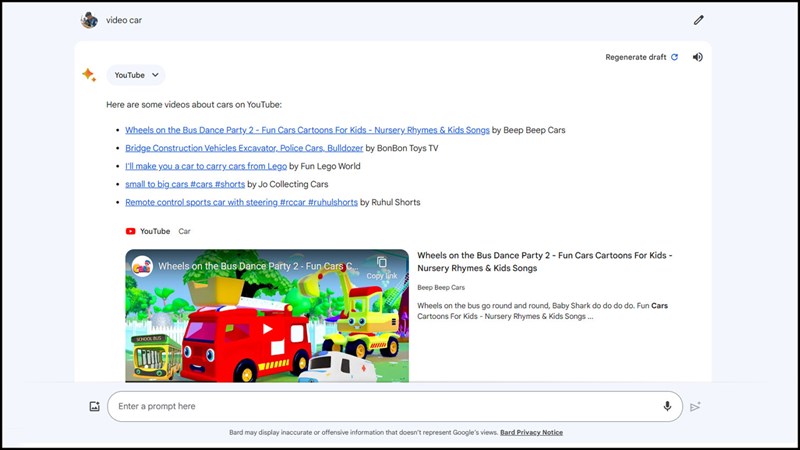Click the listen speaker icon
This screenshot has height=450, width=800.
pyautogui.click(x=697, y=57)
